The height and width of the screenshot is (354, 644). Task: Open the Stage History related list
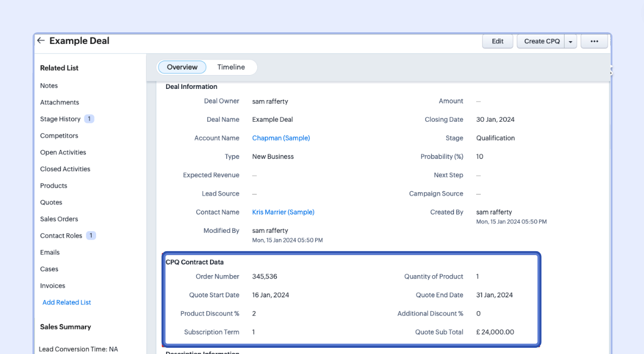click(x=60, y=119)
